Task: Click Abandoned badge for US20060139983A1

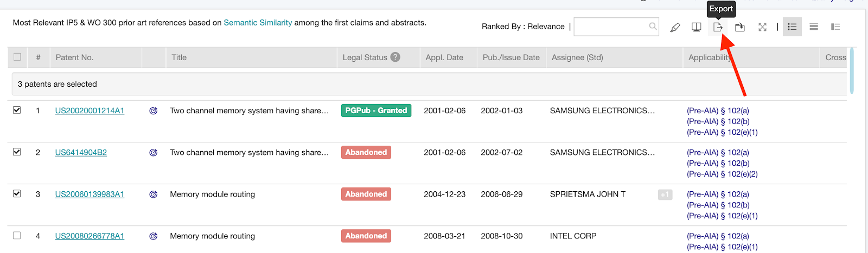Action: point(366,194)
